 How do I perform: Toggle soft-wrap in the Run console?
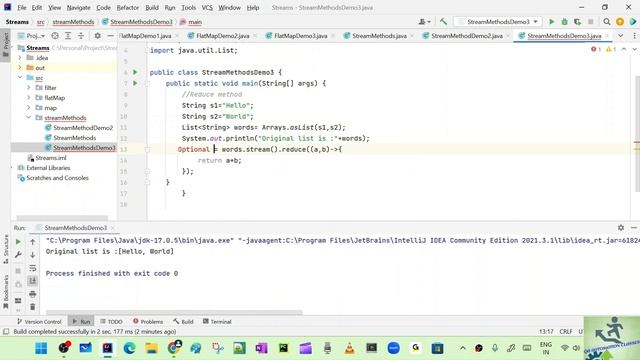click(33, 268)
